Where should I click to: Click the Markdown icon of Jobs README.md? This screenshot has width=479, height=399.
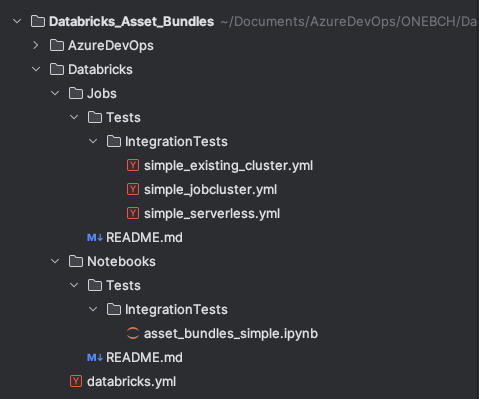[95, 238]
